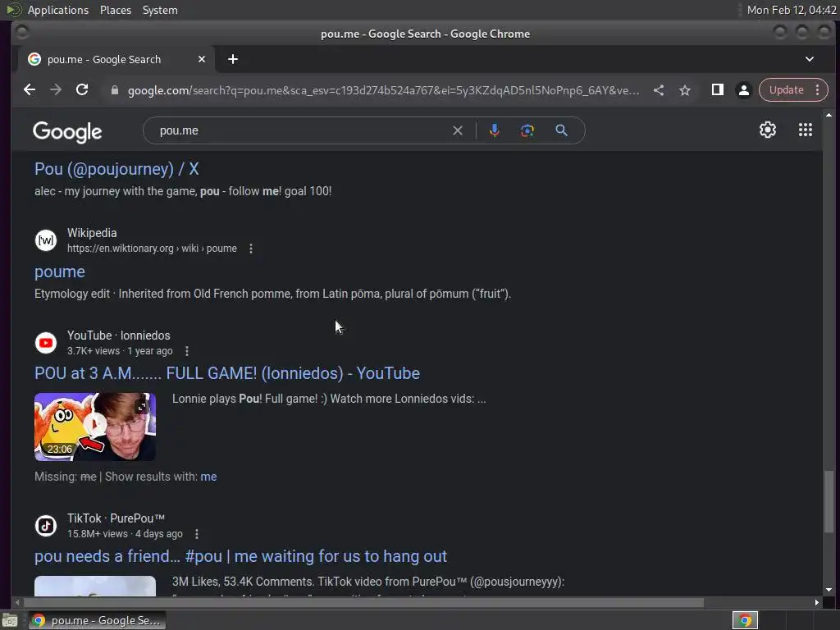Open the Applications menu
Screen dimensions: 840x630
(58, 10)
